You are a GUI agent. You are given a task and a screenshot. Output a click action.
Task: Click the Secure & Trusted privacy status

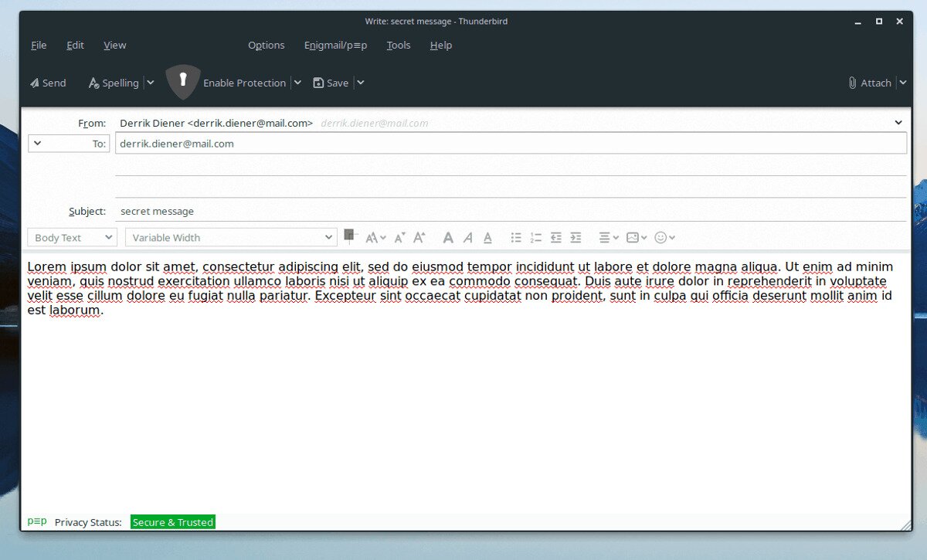pyautogui.click(x=172, y=521)
